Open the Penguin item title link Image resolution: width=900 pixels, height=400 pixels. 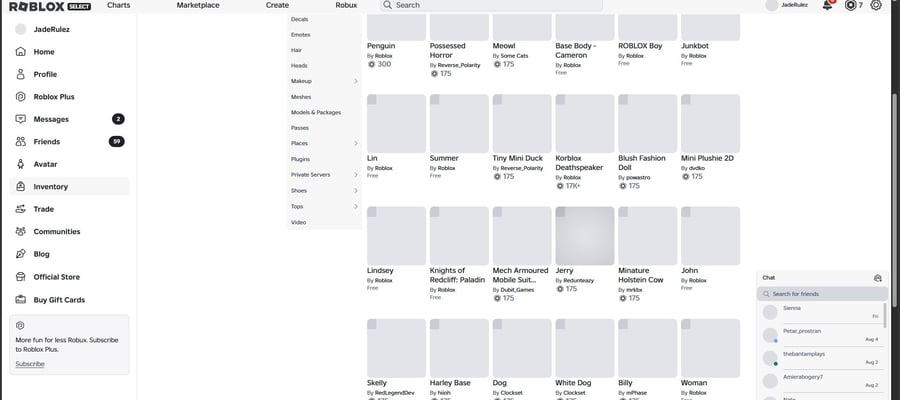381,46
